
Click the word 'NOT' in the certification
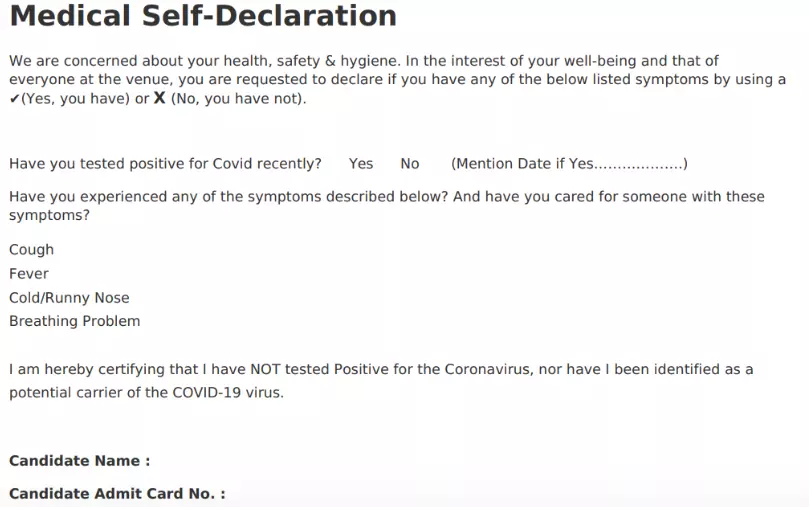(265, 369)
